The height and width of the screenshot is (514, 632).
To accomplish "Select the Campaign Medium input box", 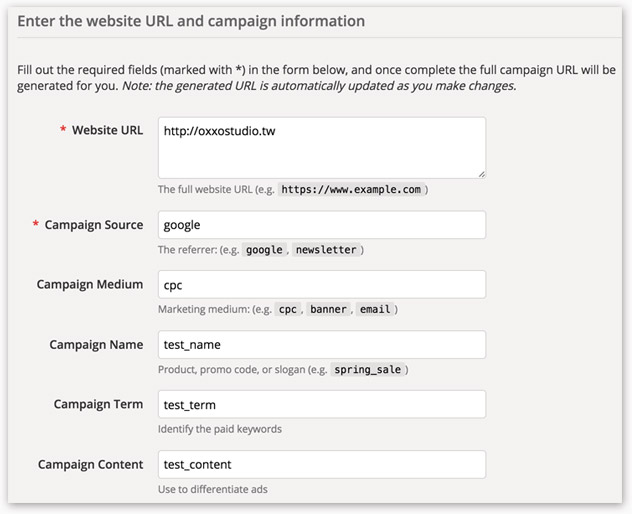I will (321, 284).
